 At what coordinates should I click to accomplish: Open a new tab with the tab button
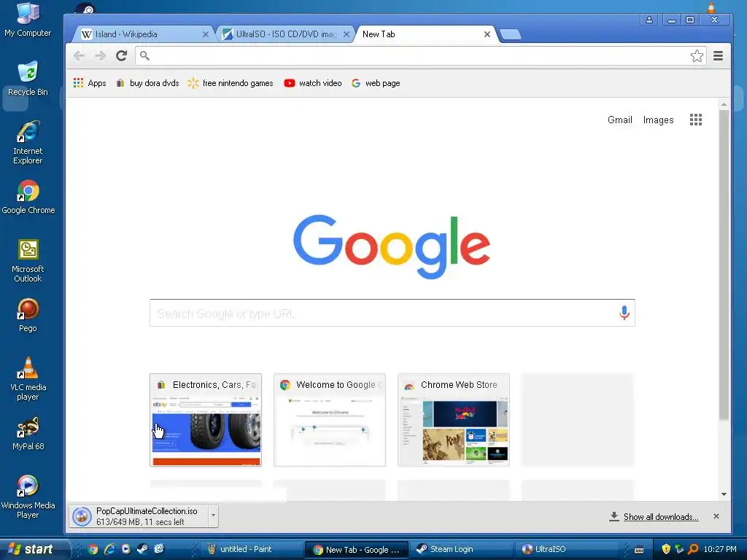[511, 34]
